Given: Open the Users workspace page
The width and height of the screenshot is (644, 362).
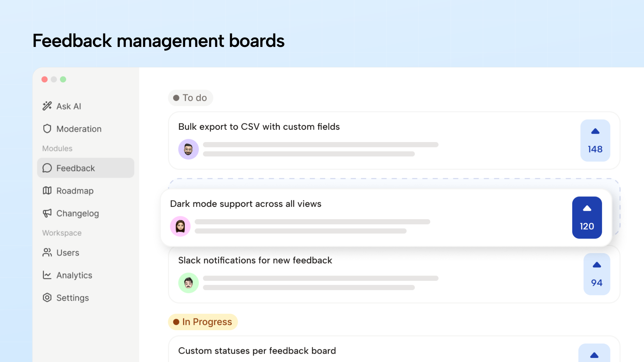Looking at the screenshot, I should pyautogui.click(x=68, y=253).
